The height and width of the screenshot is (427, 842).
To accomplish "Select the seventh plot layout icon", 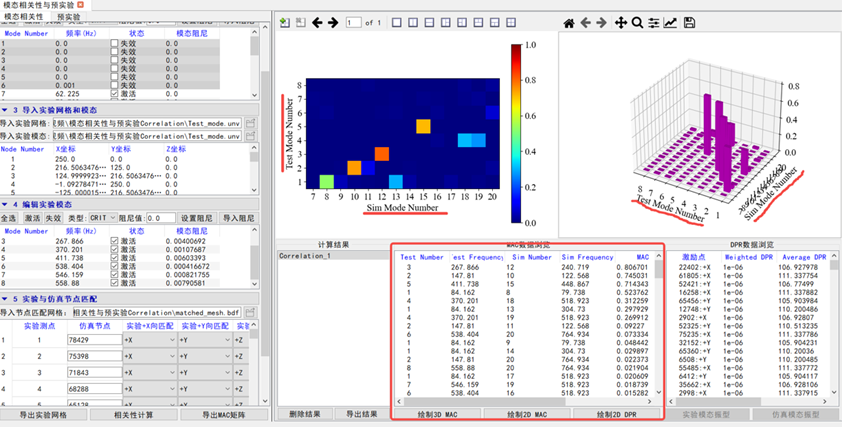I will 495,23.
